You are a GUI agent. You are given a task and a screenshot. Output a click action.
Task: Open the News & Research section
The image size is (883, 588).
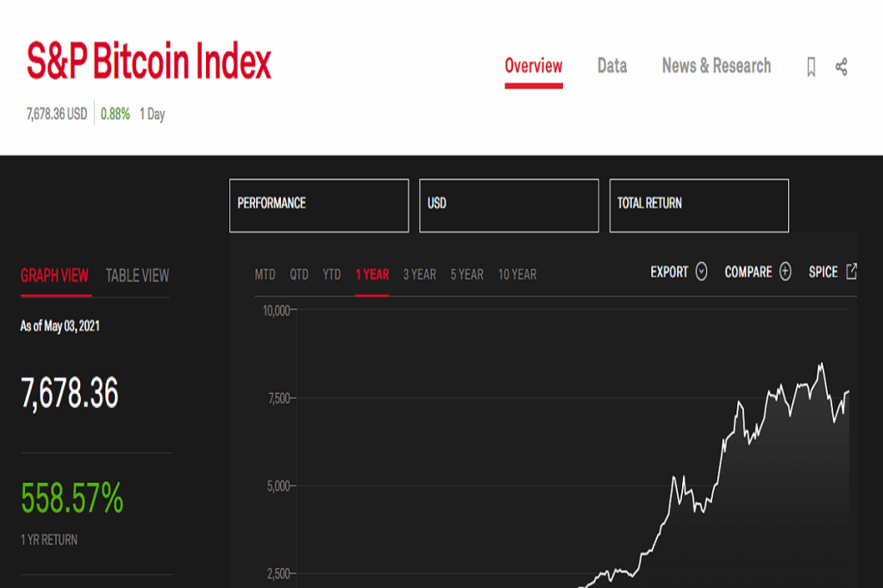[716, 66]
